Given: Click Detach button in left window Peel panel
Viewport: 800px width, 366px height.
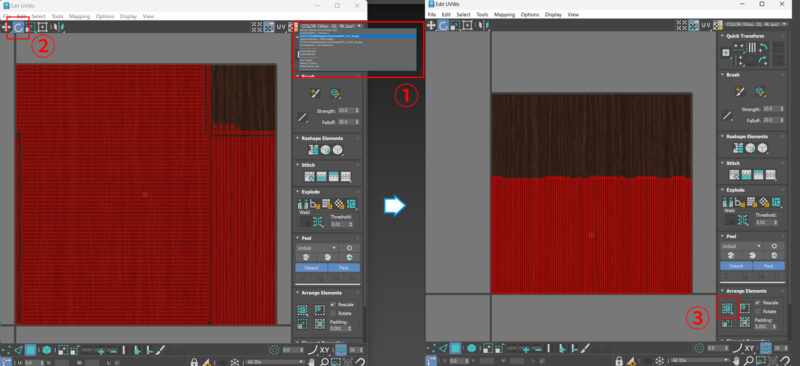Looking at the screenshot, I should pos(311,267).
